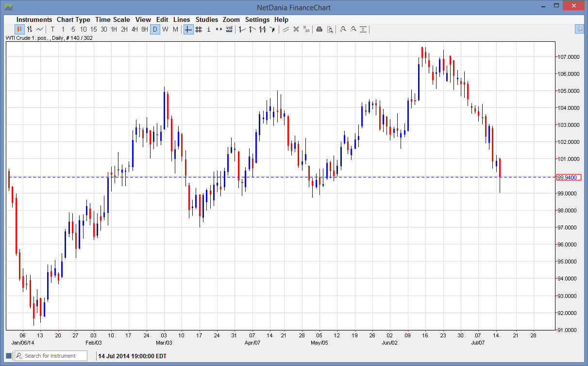Image resolution: width=588 pixels, height=366 pixels.
Task: Expand the Chart Type menu
Action: pos(73,19)
